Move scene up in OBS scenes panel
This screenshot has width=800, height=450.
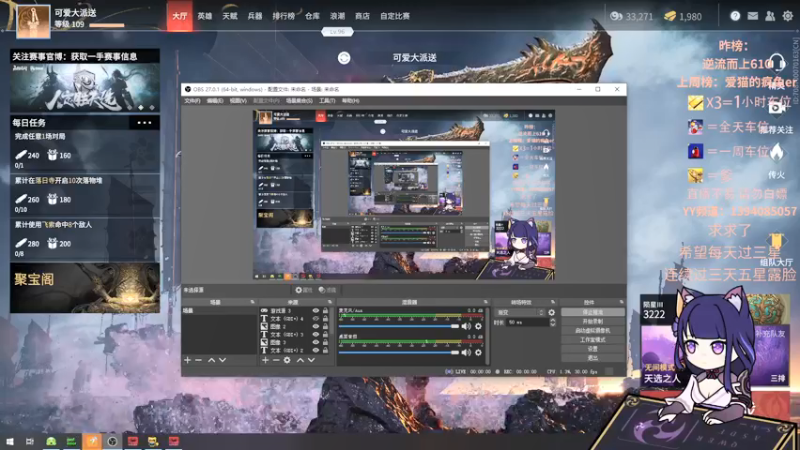(x=211, y=360)
